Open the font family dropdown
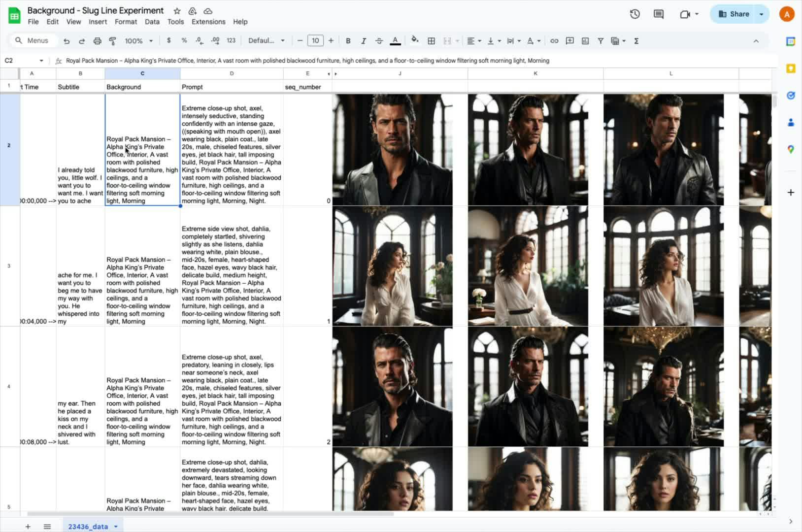802x532 pixels. tap(266, 41)
